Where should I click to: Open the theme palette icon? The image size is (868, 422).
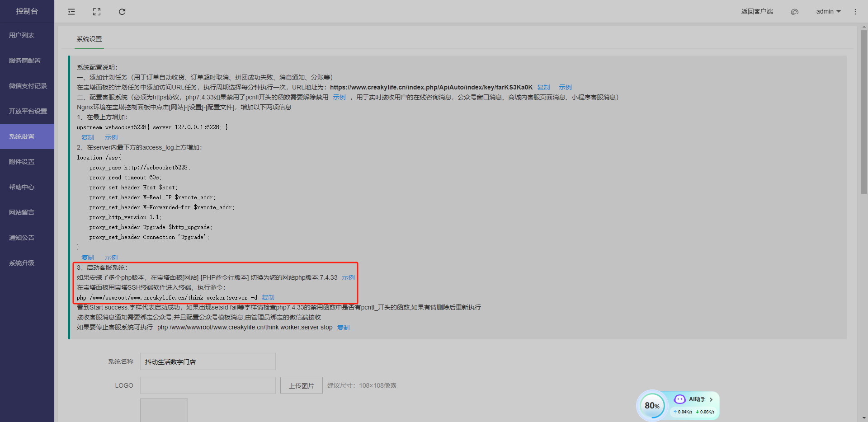pos(794,12)
